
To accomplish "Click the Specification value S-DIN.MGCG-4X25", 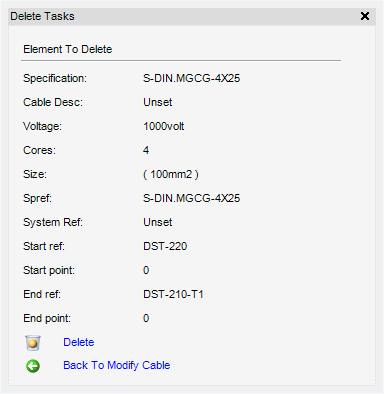I will coord(192,78).
